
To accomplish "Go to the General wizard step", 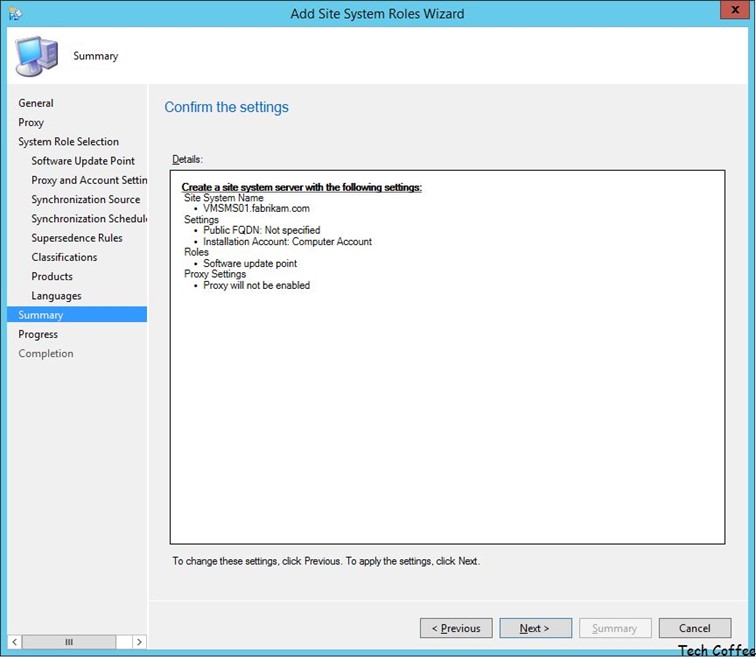I will [36, 103].
